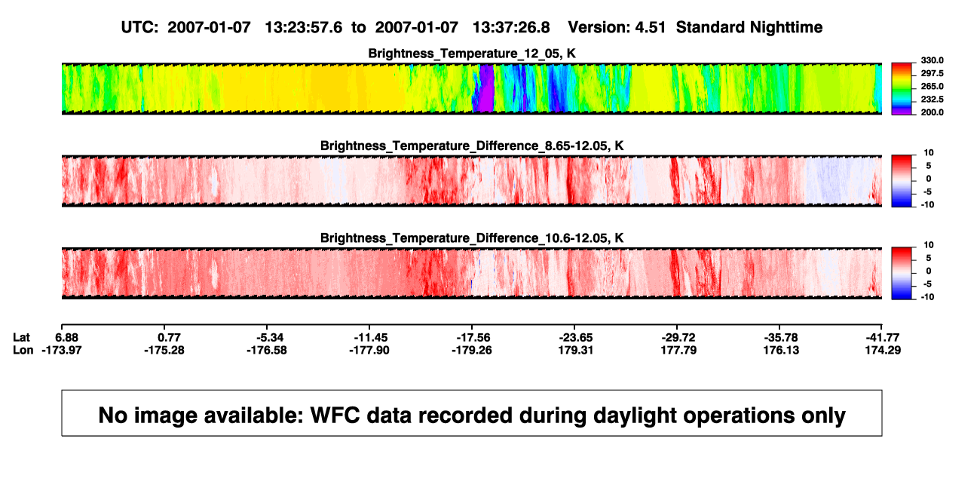The width and height of the screenshot is (980, 503).
Task: Click the 'Version: 4.51 Standard Nighttime' text
Action: (695, 27)
